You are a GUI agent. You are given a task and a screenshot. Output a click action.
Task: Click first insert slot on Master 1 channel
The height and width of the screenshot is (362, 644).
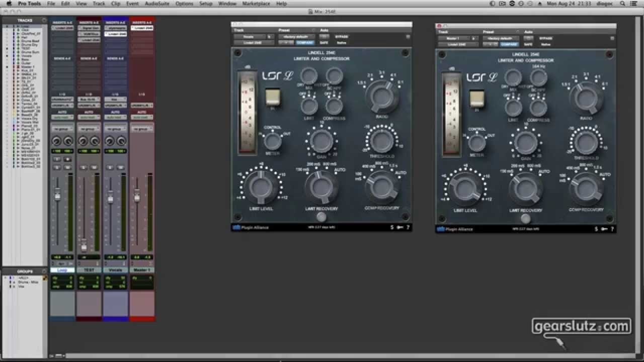[142, 28]
